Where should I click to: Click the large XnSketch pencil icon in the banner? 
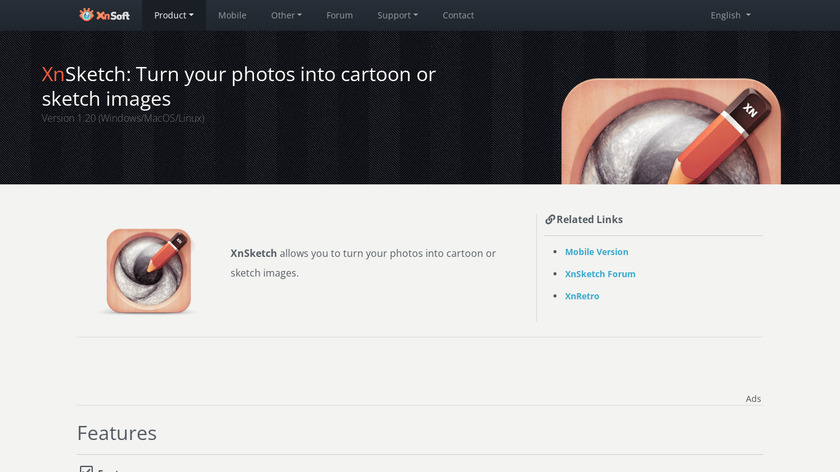click(x=670, y=132)
